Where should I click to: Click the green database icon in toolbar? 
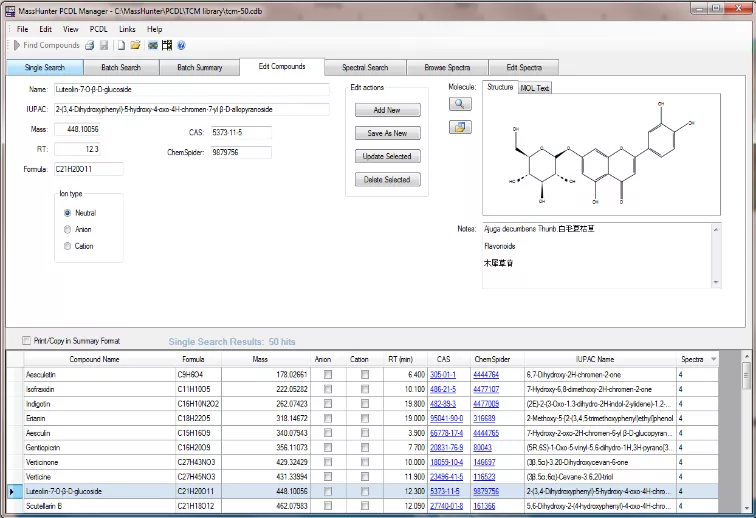(x=153, y=45)
